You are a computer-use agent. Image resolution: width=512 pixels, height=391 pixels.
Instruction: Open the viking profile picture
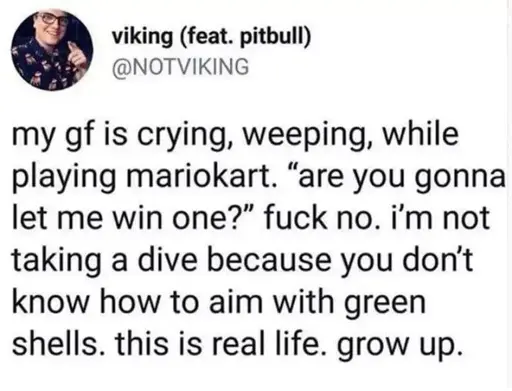(52, 50)
